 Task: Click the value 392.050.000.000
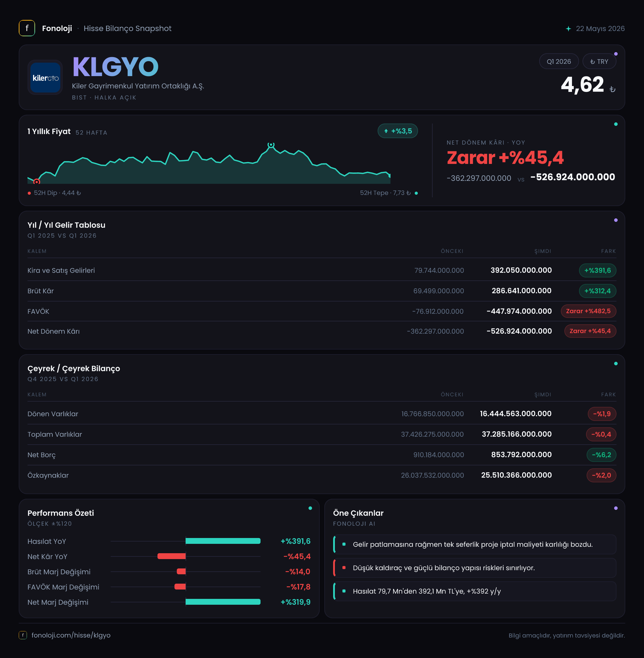tap(521, 270)
